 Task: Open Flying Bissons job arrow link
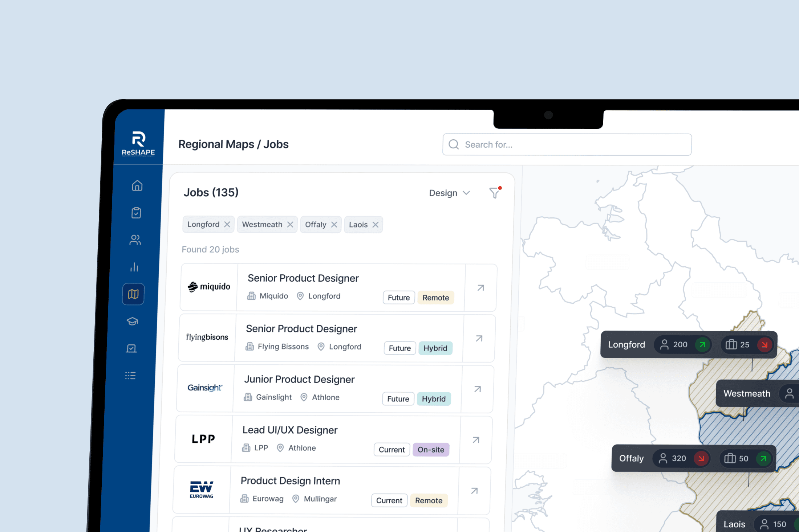[479, 338]
